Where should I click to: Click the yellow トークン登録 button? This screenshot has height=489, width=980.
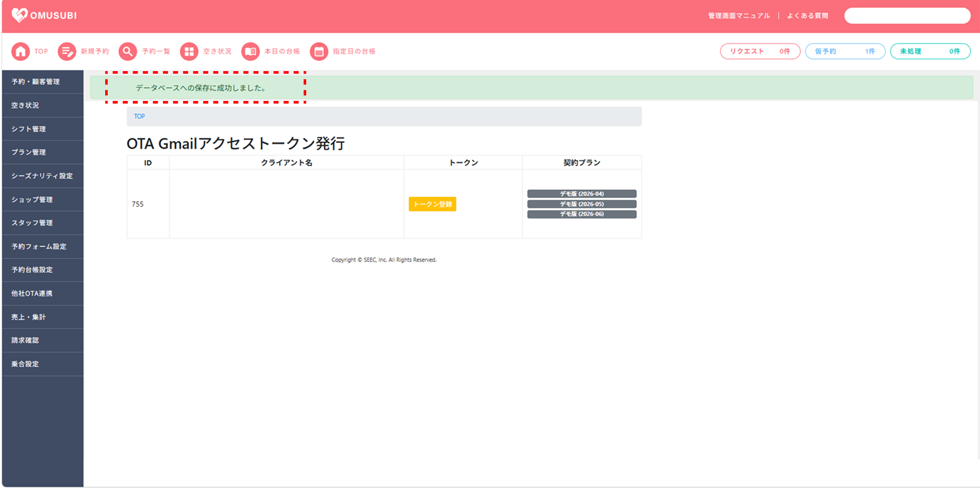(x=433, y=205)
